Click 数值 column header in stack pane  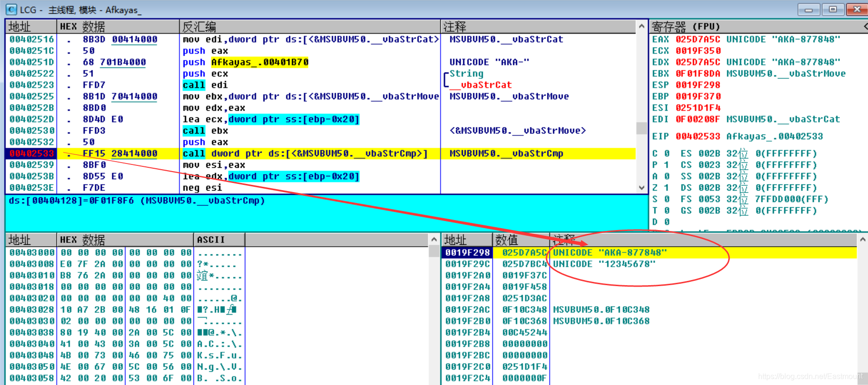click(x=521, y=240)
